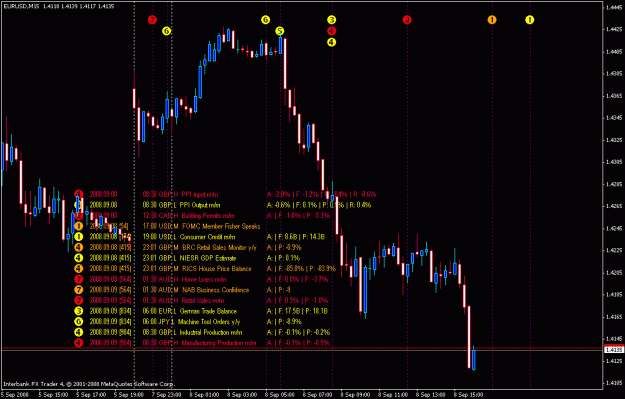625x399 pixels.
Task: Click the yellow 1 circle of the Consumer Credit row
Action: coord(79,237)
